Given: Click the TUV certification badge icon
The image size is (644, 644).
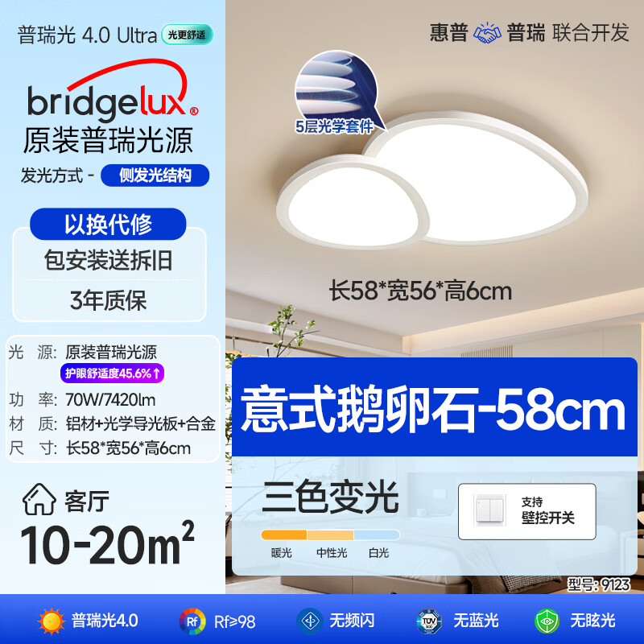Looking at the screenshot, I should click(x=429, y=621).
